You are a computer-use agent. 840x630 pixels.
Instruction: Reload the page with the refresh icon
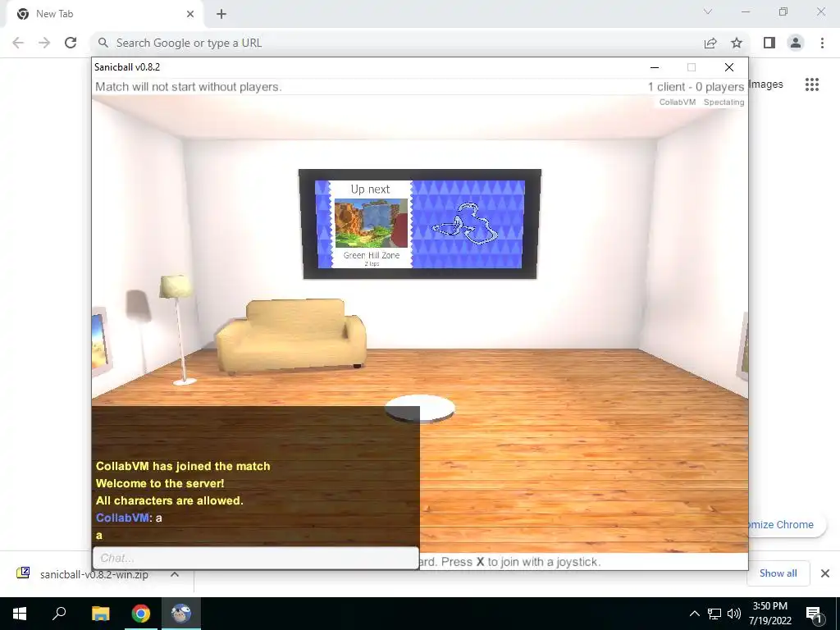click(71, 43)
